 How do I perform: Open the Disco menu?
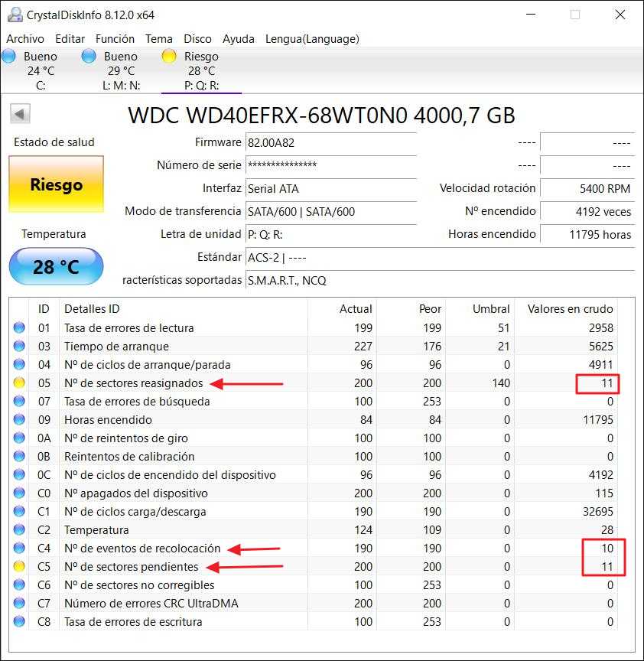197,39
